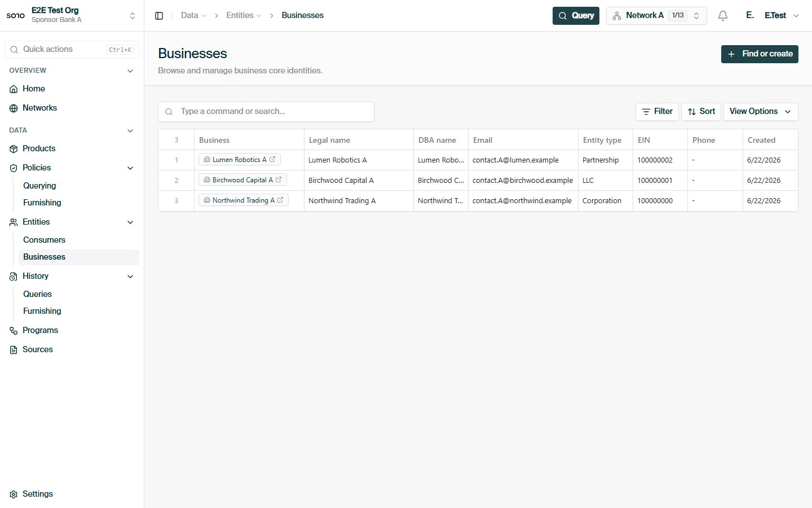
Task: Collapse the History submenu chevron
Action: (130, 277)
